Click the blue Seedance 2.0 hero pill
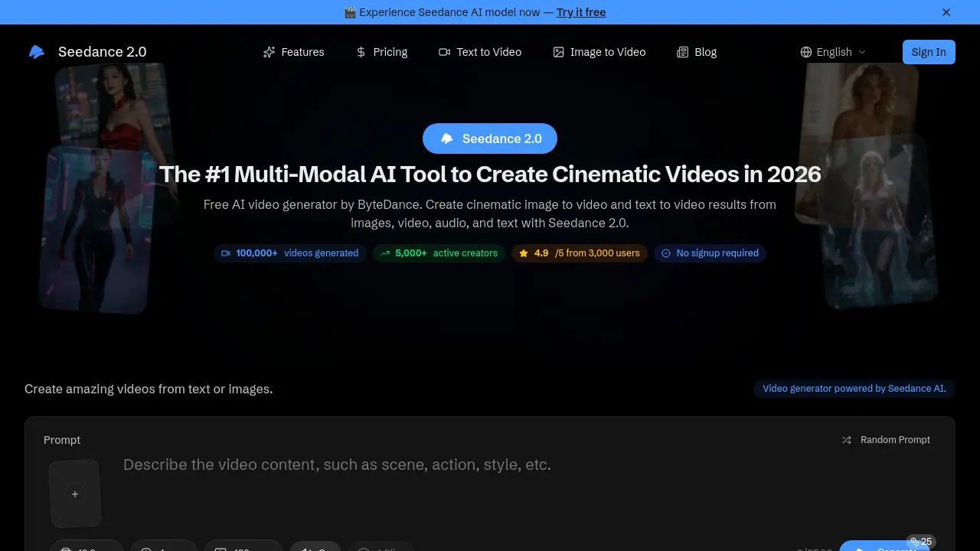 point(490,139)
